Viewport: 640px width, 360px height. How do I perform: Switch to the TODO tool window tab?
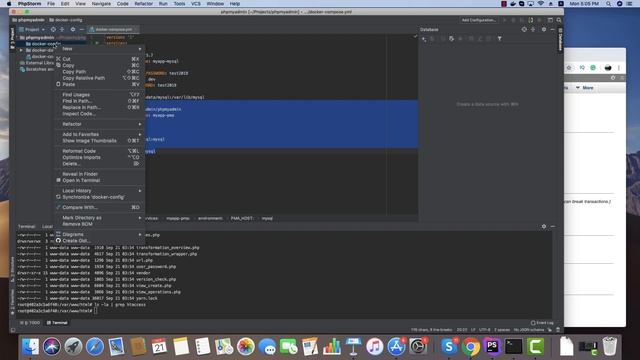(x=30, y=322)
